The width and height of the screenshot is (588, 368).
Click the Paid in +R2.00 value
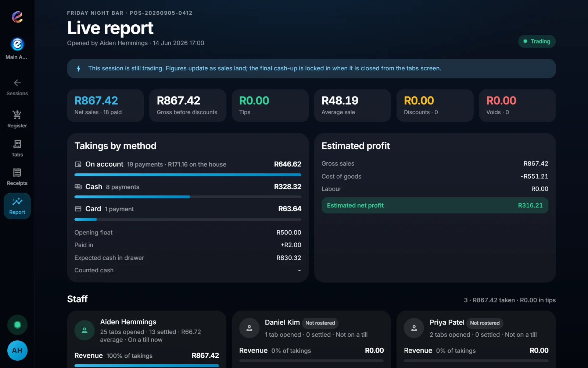(291, 245)
